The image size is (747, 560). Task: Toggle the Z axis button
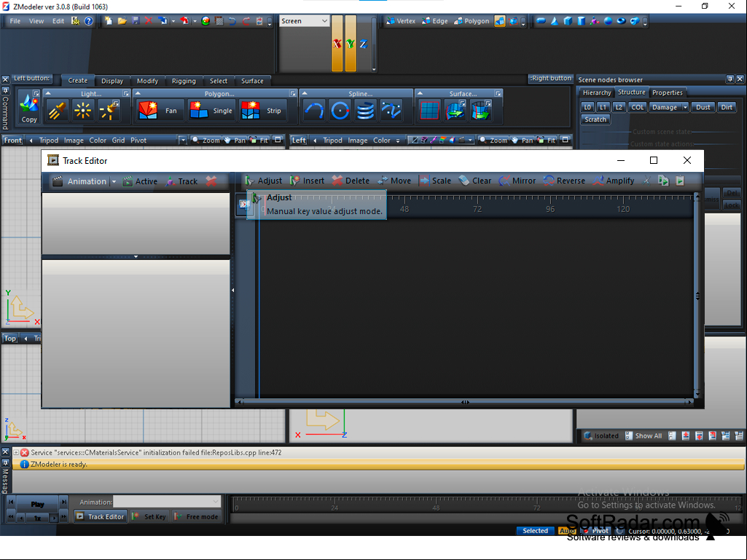click(364, 44)
